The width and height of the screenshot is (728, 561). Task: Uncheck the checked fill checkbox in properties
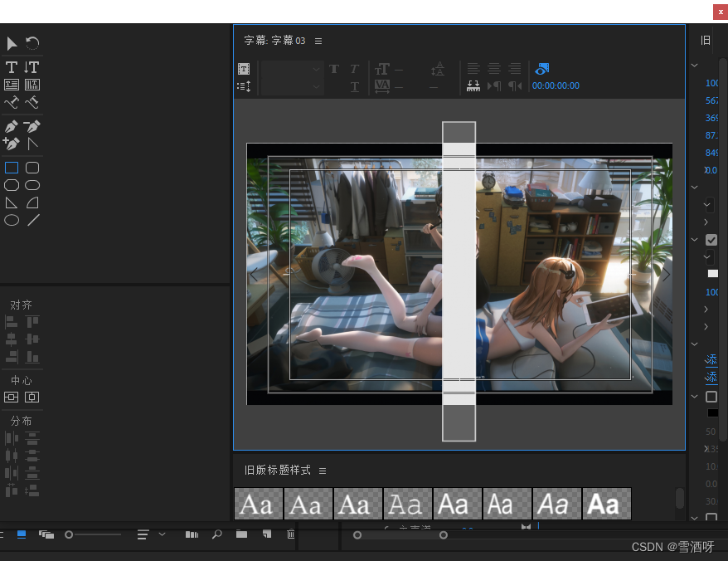pyautogui.click(x=711, y=240)
